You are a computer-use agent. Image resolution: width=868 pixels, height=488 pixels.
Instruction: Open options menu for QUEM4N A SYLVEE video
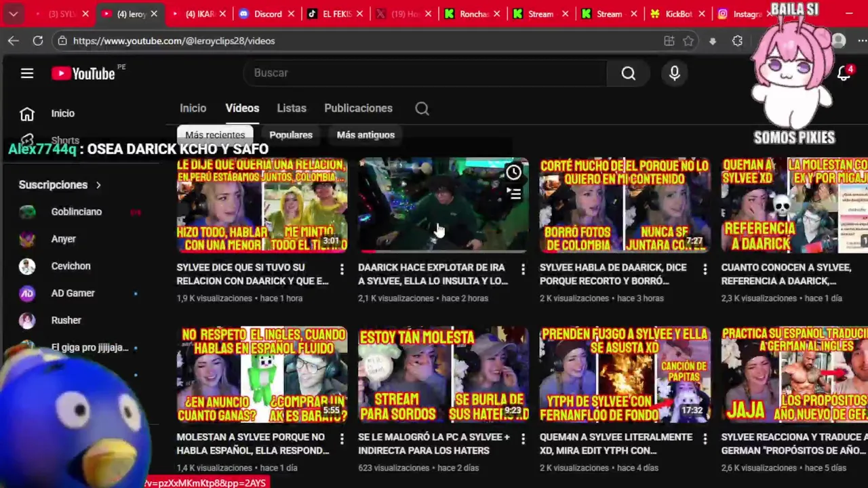tap(705, 440)
